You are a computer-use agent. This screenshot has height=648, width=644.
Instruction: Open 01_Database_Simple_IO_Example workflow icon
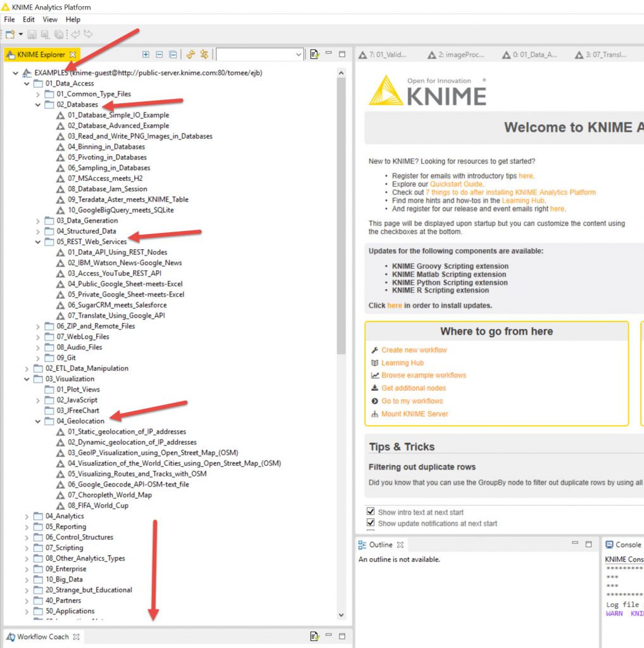coord(61,115)
